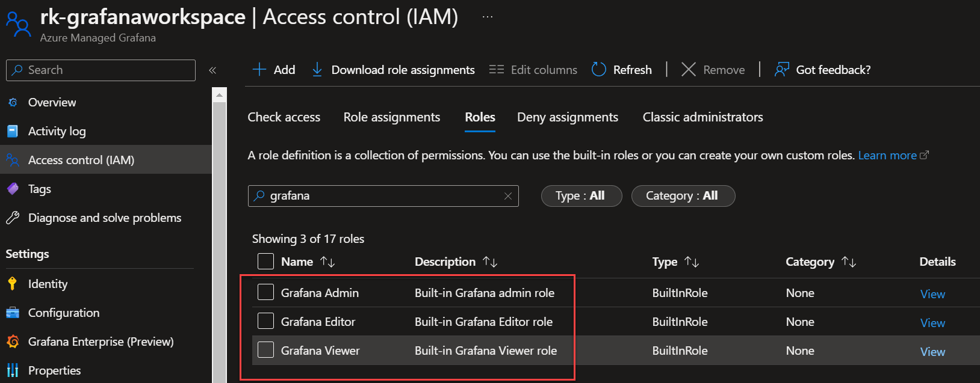Click the Add plus icon
The width and height of the screenshot is (980, 383).
(x=259, y=70)
